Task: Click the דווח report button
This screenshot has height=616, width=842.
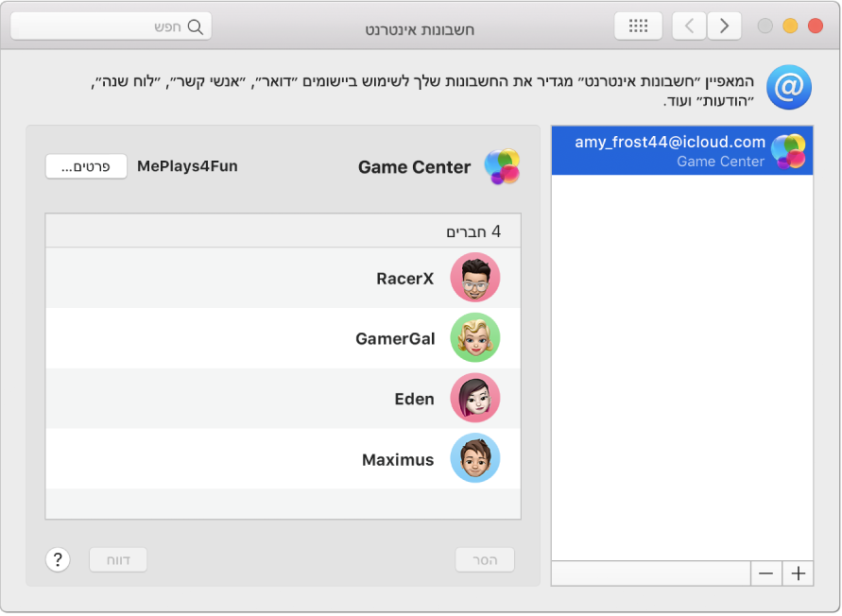Action: pyautogui.click(x=118, y=560)
